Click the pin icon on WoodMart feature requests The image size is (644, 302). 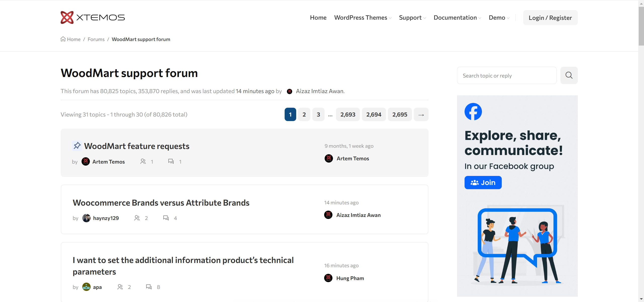click(x=77, y=145)
